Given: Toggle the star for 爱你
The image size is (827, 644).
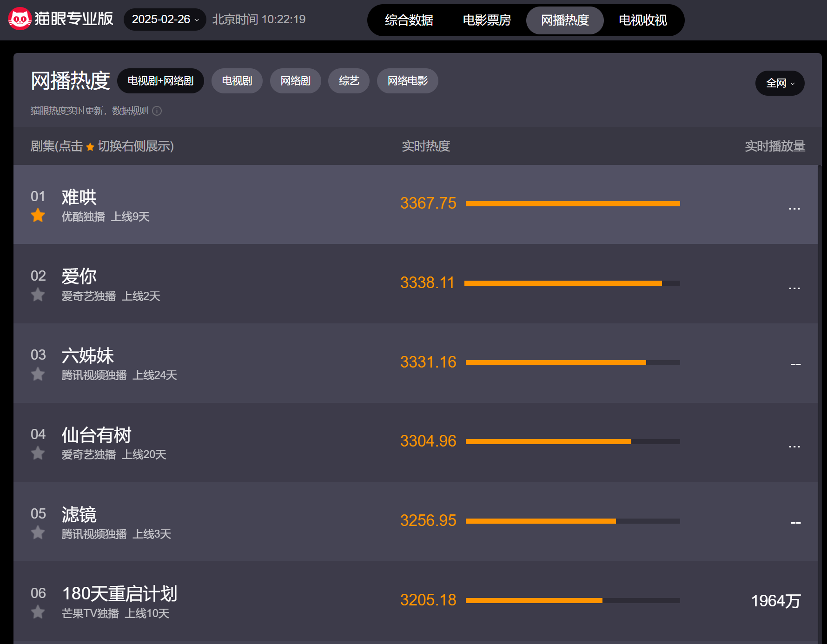Looking at the screenshot, I should (x=38, y=295).
